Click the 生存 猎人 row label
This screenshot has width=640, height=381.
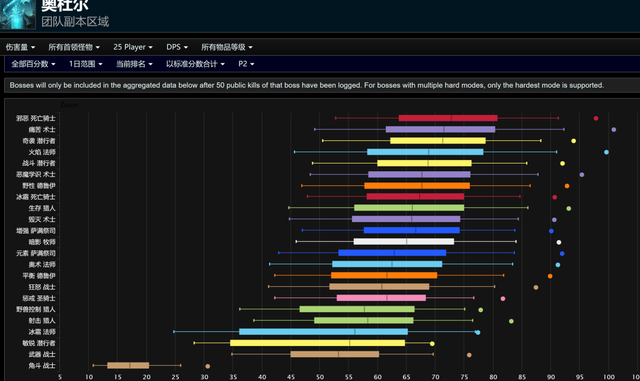coord(42,208)
